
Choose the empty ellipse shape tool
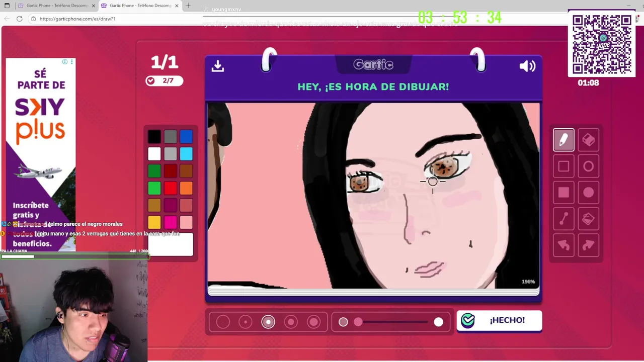[588, 166]
